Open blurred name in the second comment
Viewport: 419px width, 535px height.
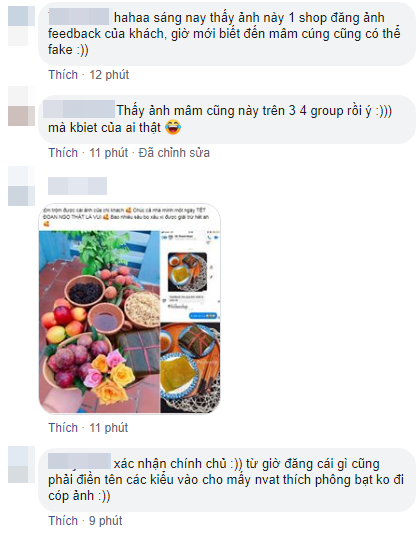point(80,109)
